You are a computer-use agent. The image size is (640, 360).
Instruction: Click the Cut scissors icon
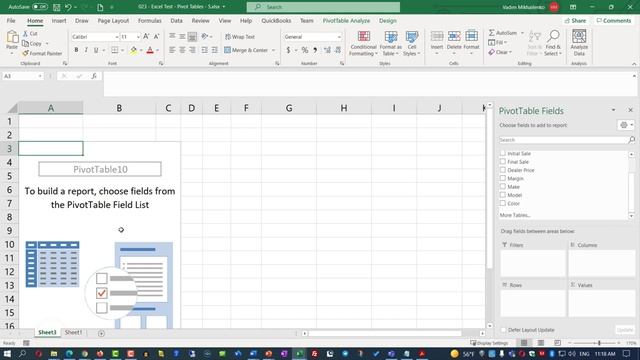(25, 33)
